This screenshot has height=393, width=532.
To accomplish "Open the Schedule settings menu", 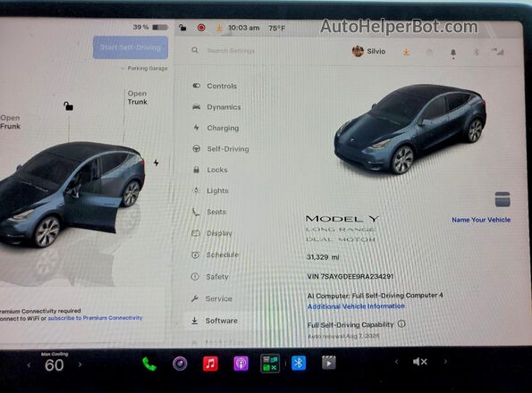I will pos(215,255).
